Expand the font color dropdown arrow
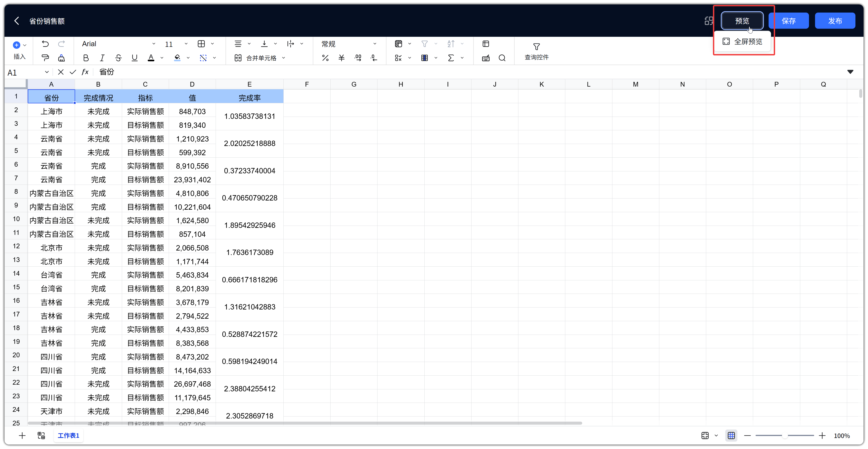The width and height of the screenshot is (868, 449). point(162,58)
